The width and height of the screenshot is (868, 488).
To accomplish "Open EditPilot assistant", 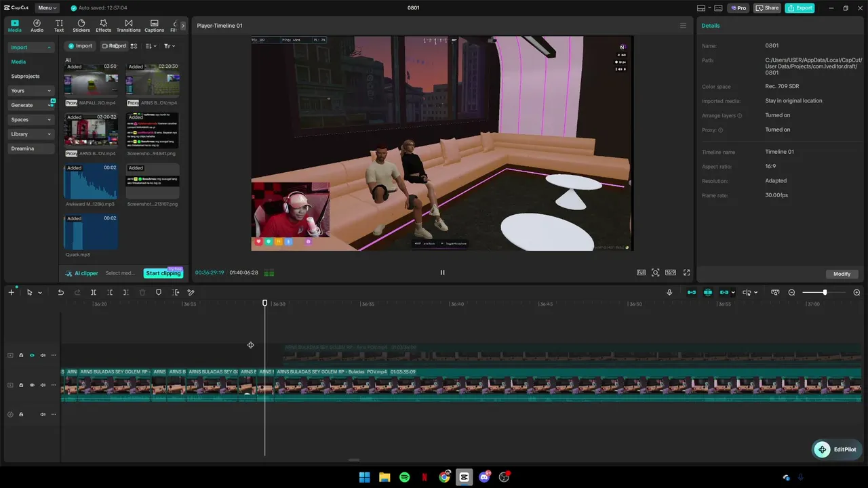I will (836, 449).
